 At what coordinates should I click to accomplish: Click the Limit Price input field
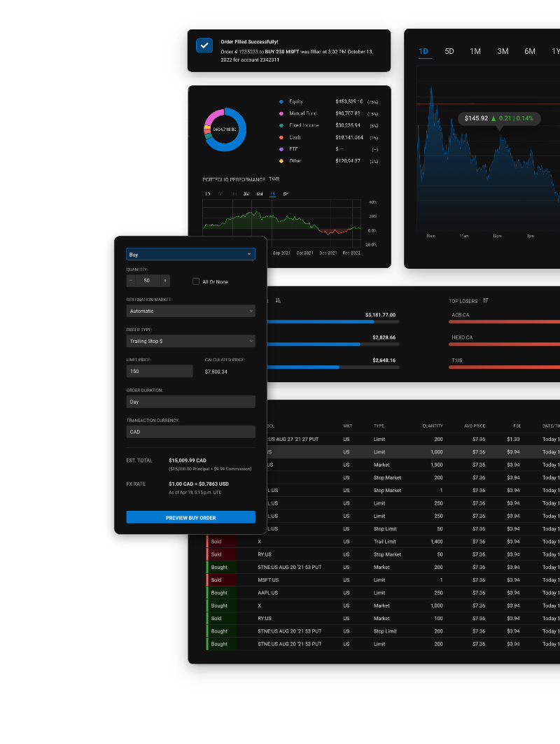pos(159,371)
